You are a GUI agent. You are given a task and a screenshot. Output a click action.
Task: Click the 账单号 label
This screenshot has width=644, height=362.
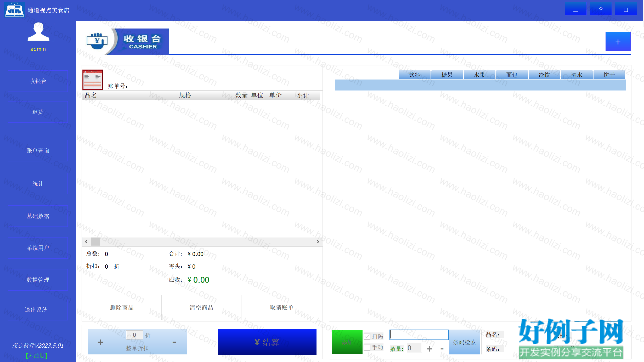pyautogui.click(x=118, y=86)
